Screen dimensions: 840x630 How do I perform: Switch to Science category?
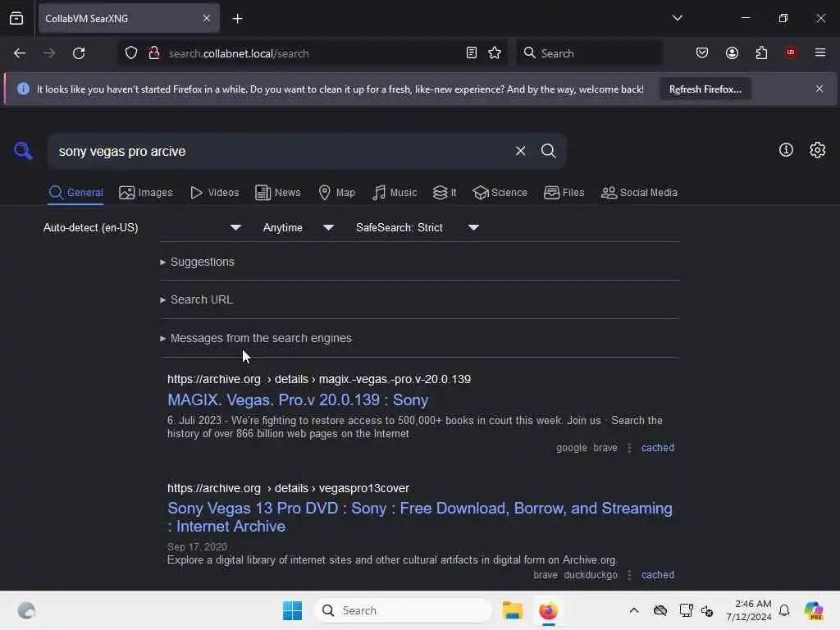500,193
